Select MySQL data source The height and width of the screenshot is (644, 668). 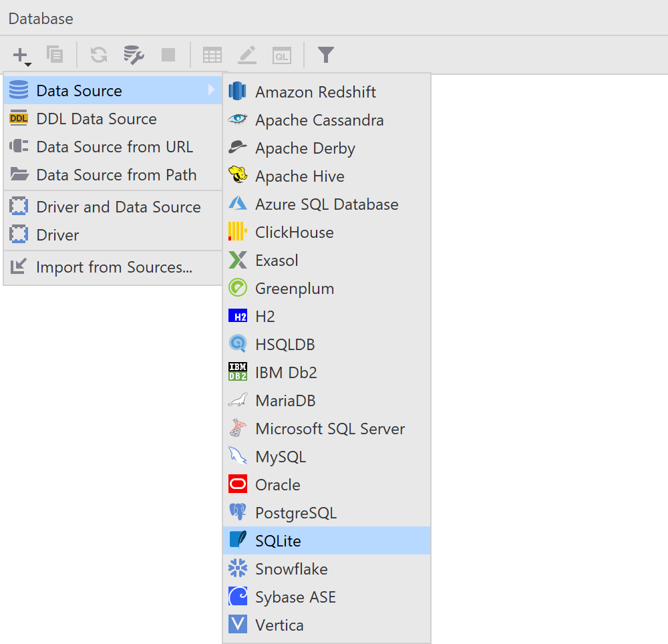[327, 456]
